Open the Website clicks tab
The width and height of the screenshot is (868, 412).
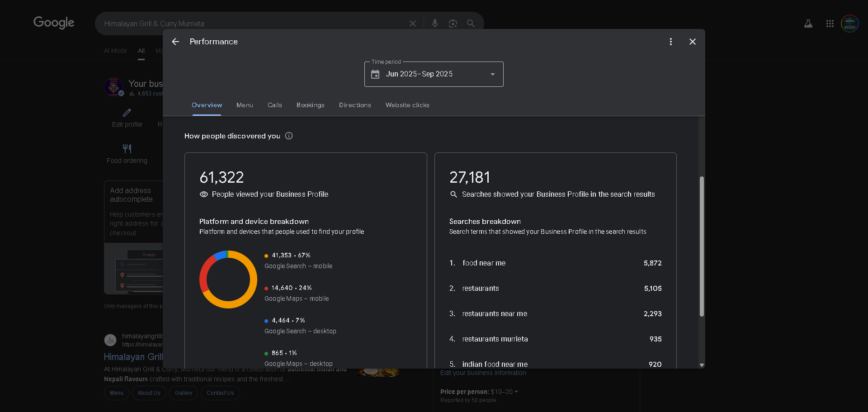coord(407,105)
